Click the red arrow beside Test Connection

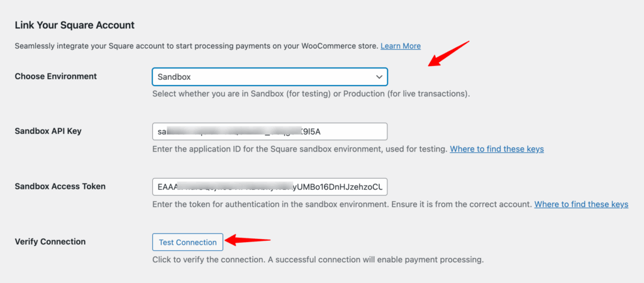pyautogui.click(x=247, y=240)
